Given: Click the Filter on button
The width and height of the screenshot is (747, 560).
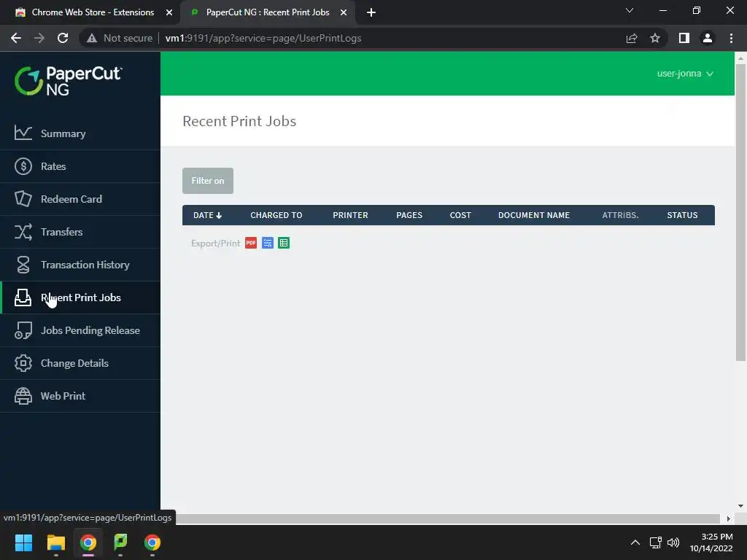Looking at the screenshot, I should point(208,181).
